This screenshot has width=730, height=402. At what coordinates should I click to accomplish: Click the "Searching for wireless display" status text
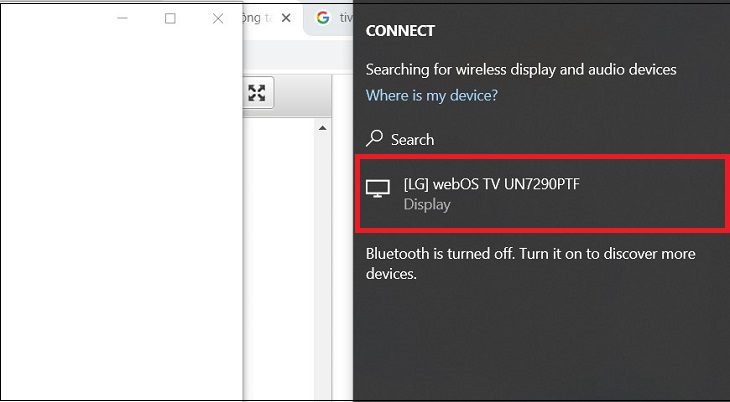coord(521,70)
